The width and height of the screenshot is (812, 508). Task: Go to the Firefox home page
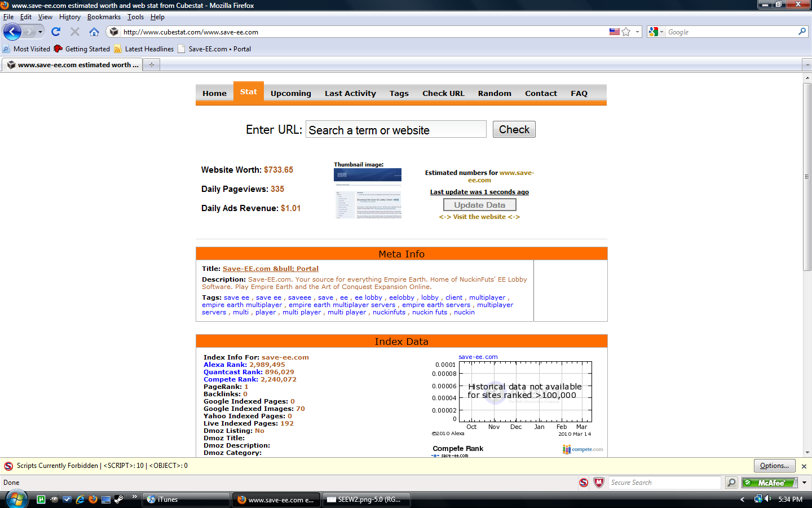tap(94, 32)
